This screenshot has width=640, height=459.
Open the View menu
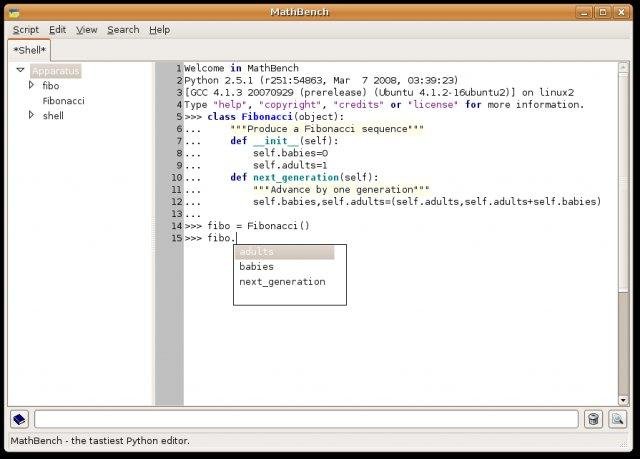coord(87,30)
